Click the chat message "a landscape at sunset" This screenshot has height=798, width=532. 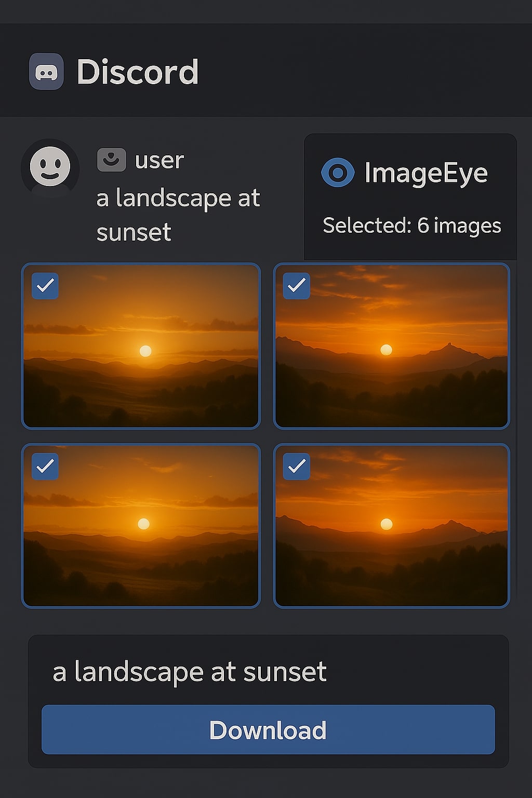pos(178,215)
